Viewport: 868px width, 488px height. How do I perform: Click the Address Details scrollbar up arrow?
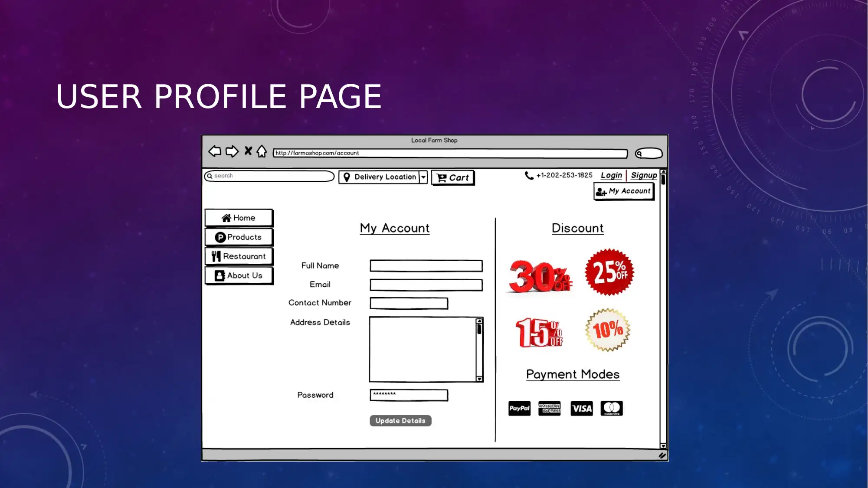479,321
